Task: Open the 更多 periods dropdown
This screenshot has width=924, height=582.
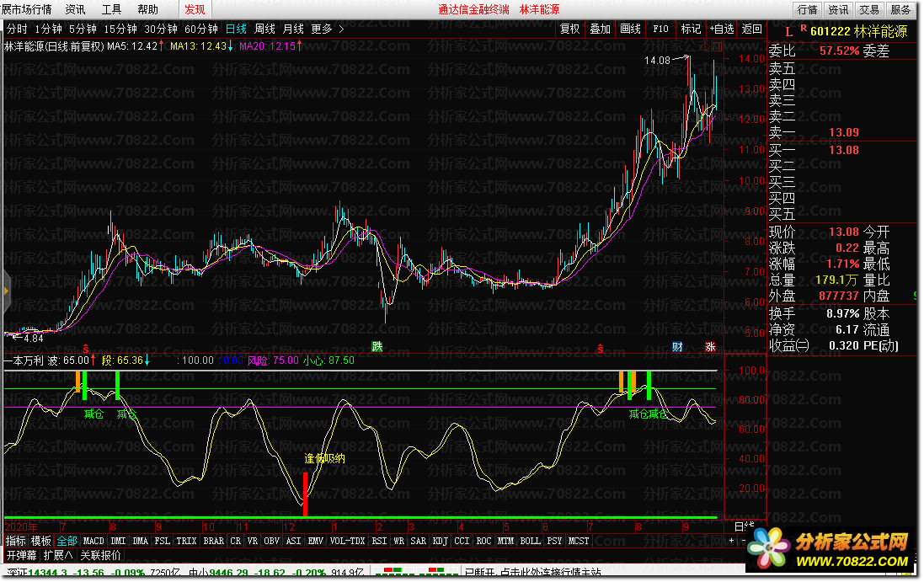Action: click(x=322, y=29)
